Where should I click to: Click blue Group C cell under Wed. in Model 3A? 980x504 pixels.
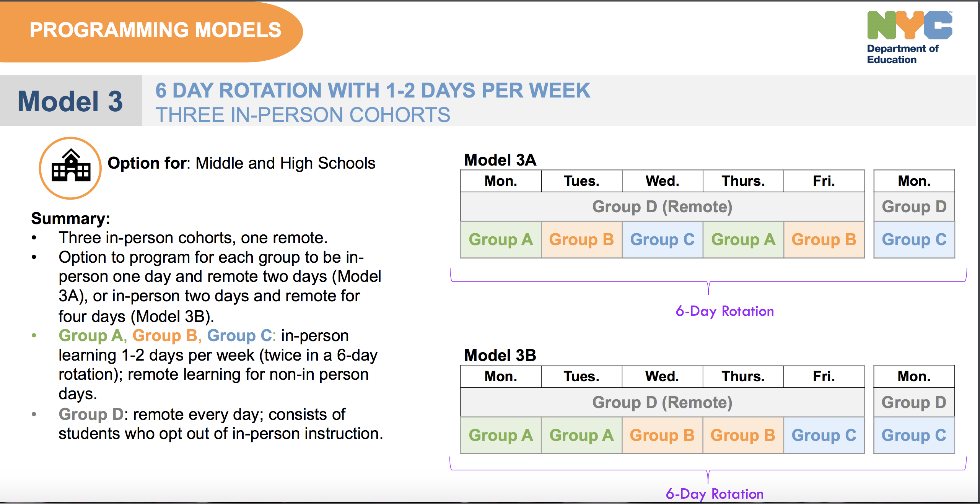(x=662, y=240)
